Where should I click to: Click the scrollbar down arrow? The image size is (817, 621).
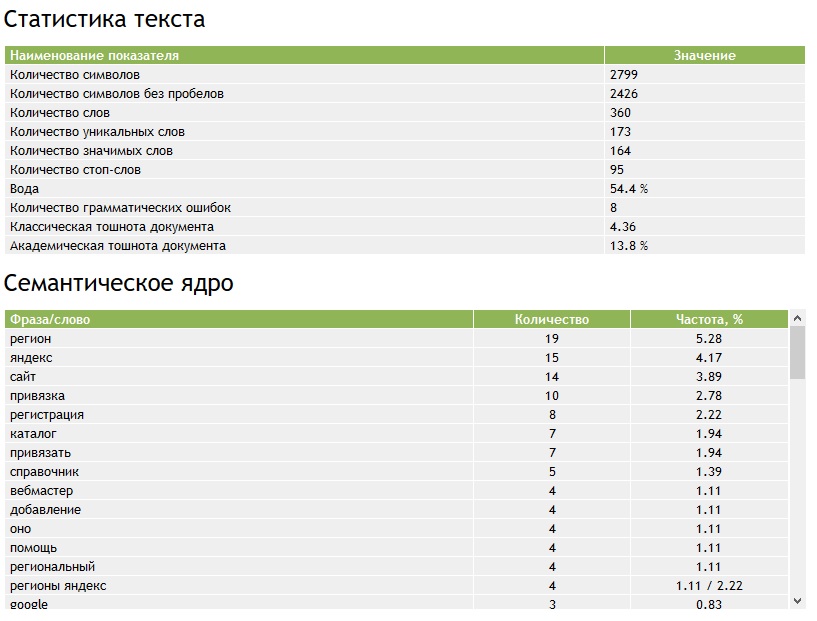[x=797, y=601]
